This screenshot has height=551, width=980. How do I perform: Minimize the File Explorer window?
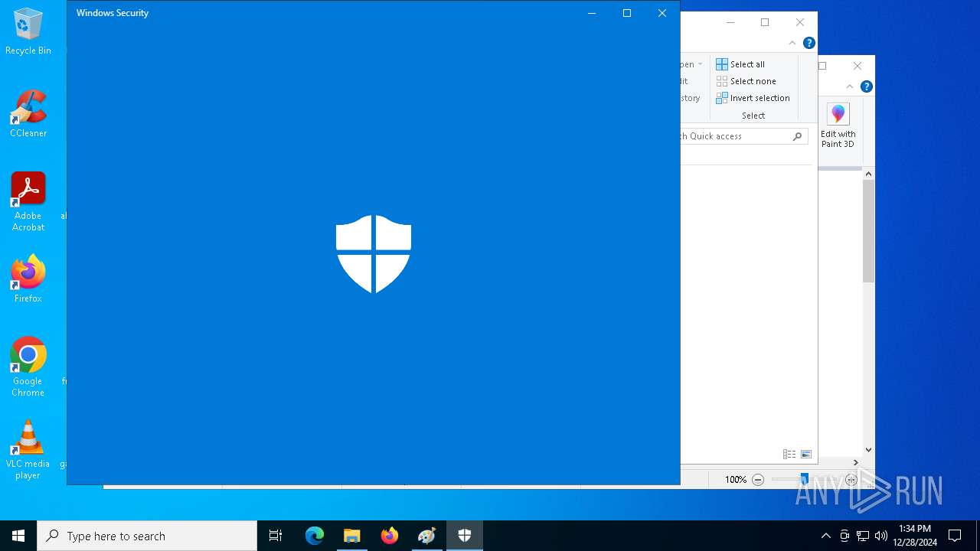[x=730, y=22]
